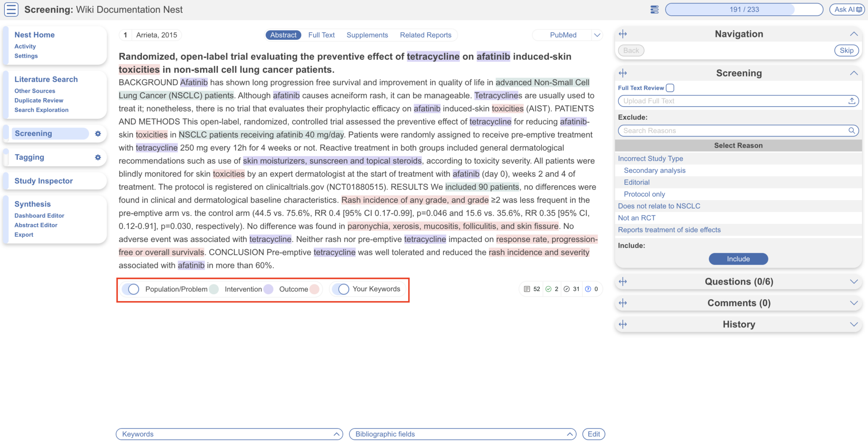Viewport: 868px width, 446px height.
Task: Click the search magnifier in Search Reasons field
Action: (x=852, y=131)
